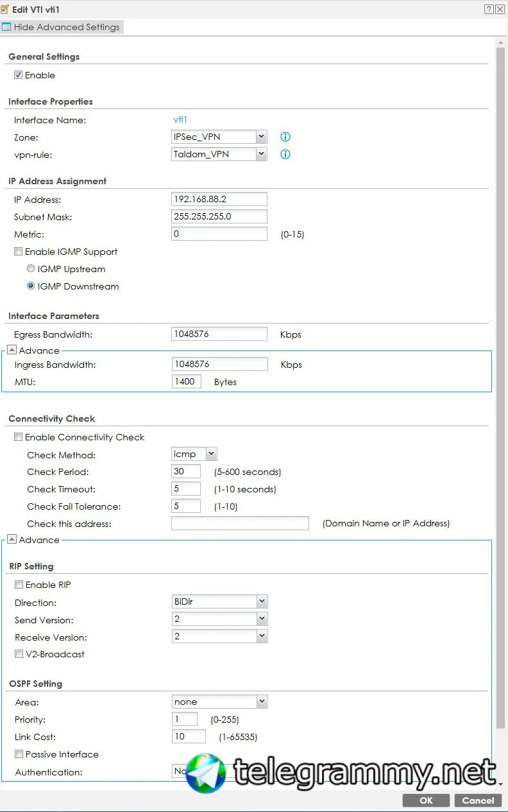The height and width of the screenshot is (812, 508).
Task: Click Hide Advanced Settings
Action: (67, 27)
